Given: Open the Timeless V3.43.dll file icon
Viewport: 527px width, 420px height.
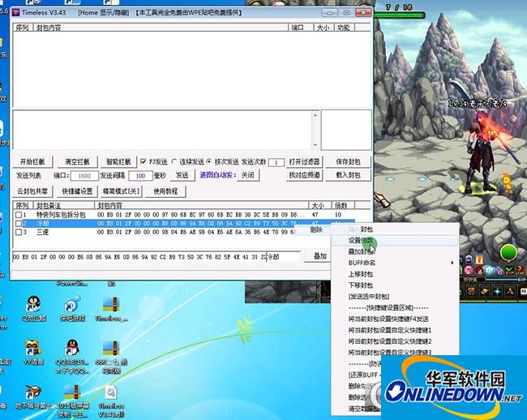Looking at the screenshot, I should pos(111,392).
